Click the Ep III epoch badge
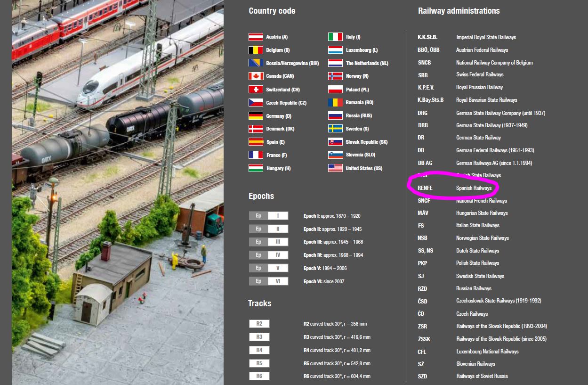This screenshot has width=588, height=385. [268, 242]
